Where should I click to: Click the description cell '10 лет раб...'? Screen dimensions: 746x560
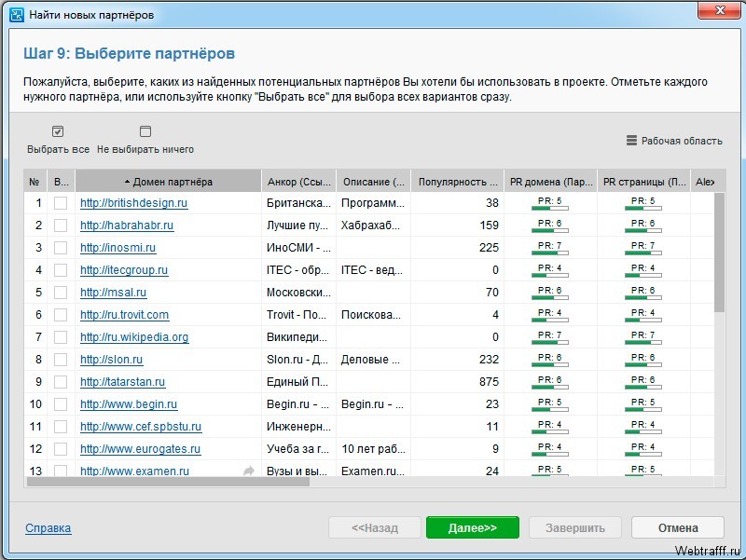click(x=374, y=449)
